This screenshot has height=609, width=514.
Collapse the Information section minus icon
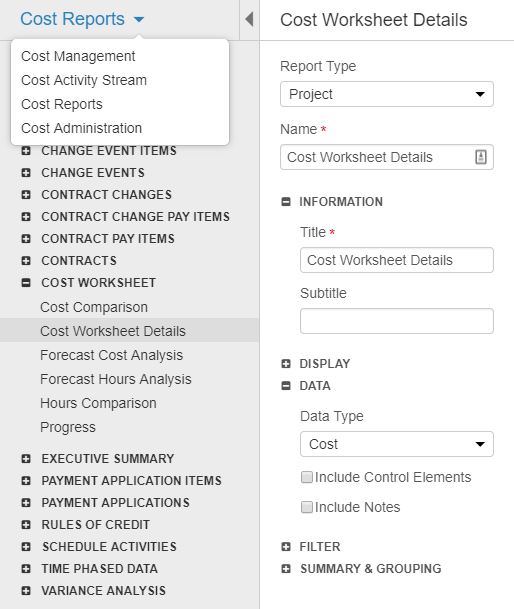click(x=286, y=202)
